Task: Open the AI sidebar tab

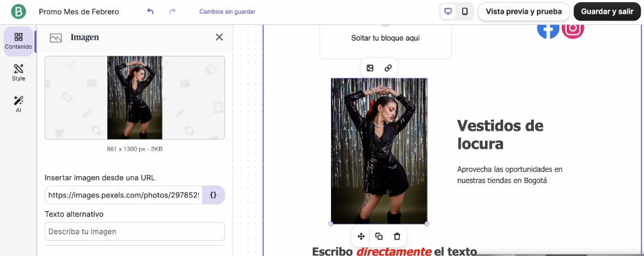Action: point(19,104)
